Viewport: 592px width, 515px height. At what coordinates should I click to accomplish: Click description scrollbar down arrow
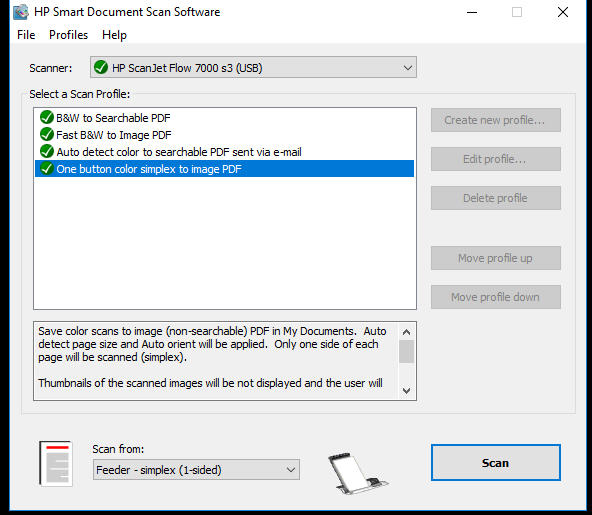[x=406, y=390]
